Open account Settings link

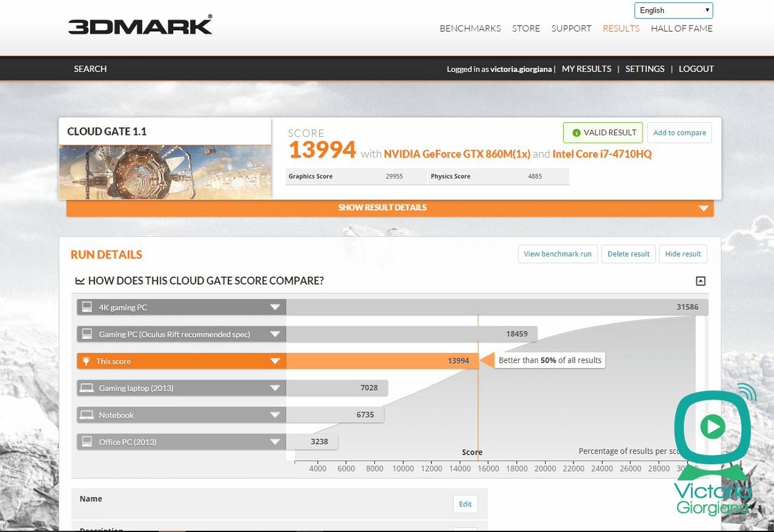[644, 69]
